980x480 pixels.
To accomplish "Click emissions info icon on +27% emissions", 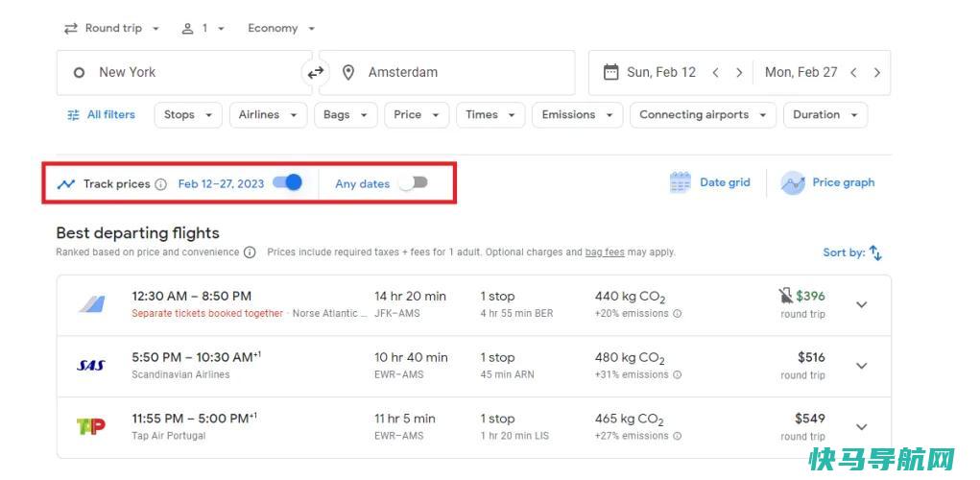I will [678, 436].
